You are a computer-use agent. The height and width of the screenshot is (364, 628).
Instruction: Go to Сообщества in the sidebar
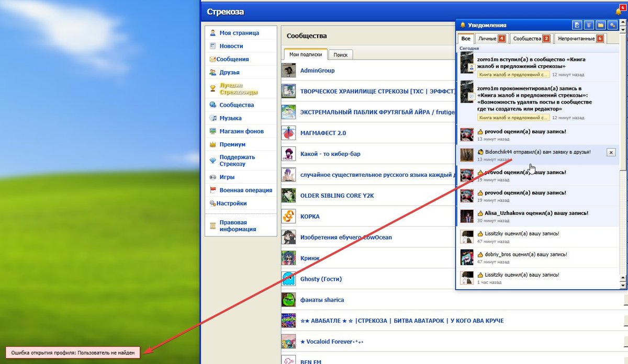tap(237, 105)
